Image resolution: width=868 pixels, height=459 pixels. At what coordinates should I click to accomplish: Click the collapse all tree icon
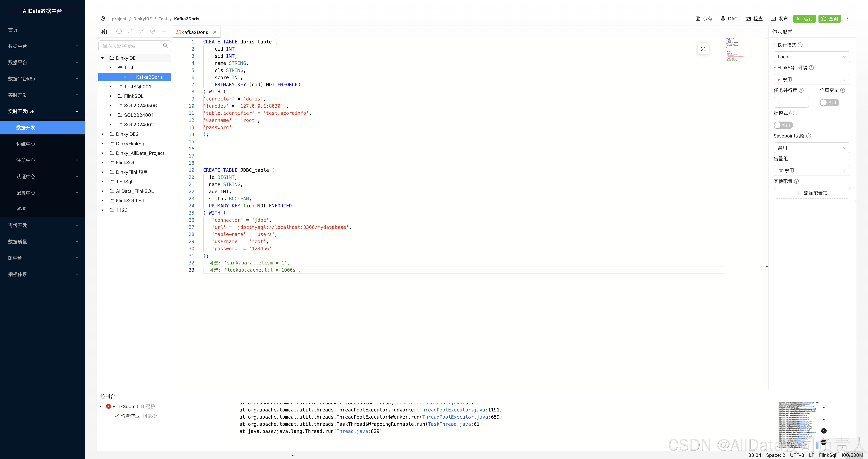[141, 31]
